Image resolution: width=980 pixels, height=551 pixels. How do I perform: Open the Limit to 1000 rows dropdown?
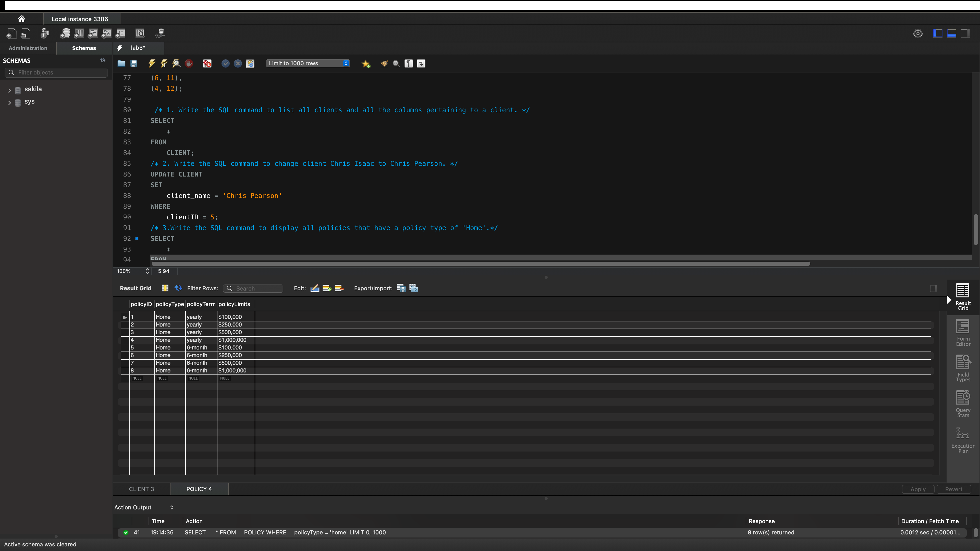[308, 63]
